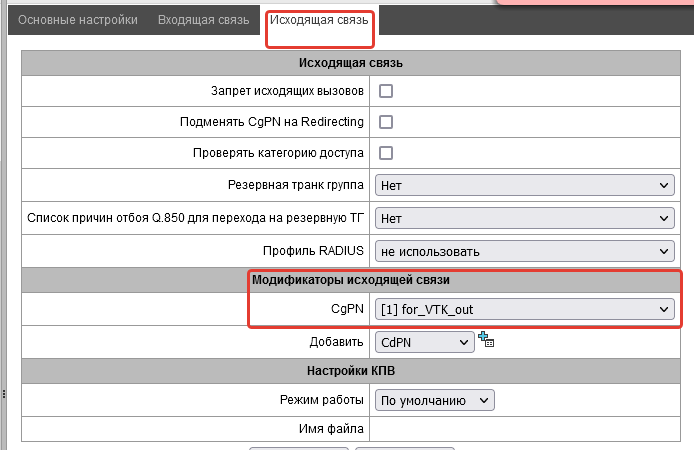
Task: Expand the Добавить CdPN dropdown
Action: (424, 342)
